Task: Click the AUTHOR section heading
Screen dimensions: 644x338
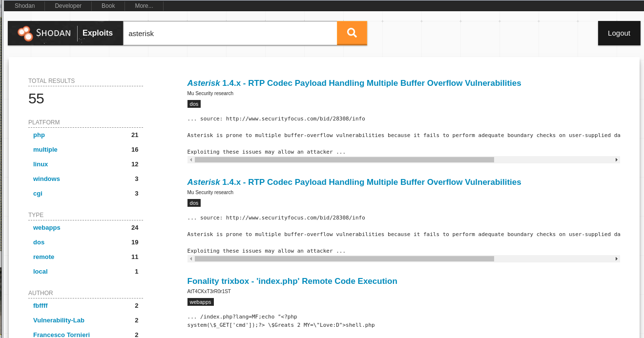Action: click(x=41, y=293)
